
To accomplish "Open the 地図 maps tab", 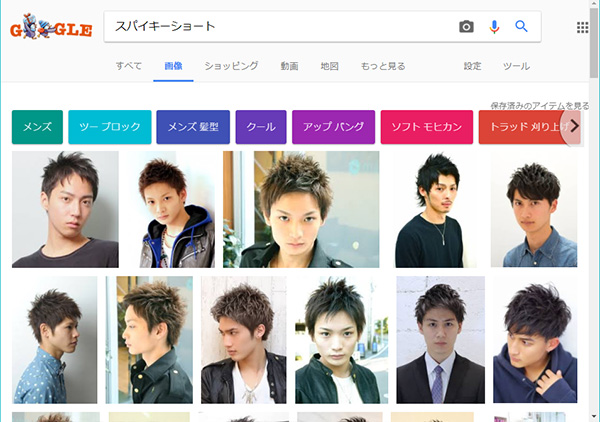I will (329, 66).
